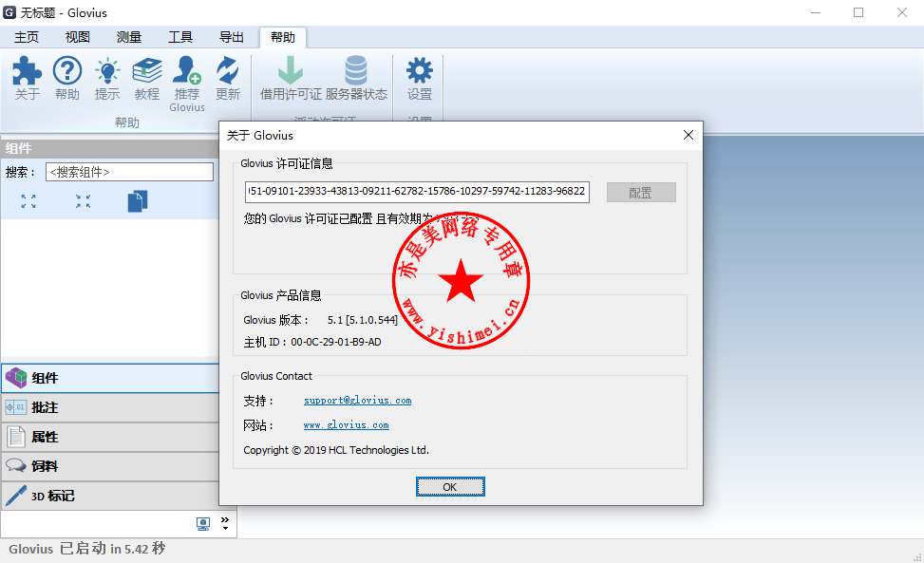
Task: Open the 批注 panel tab
Action: [x=110, y=407]
